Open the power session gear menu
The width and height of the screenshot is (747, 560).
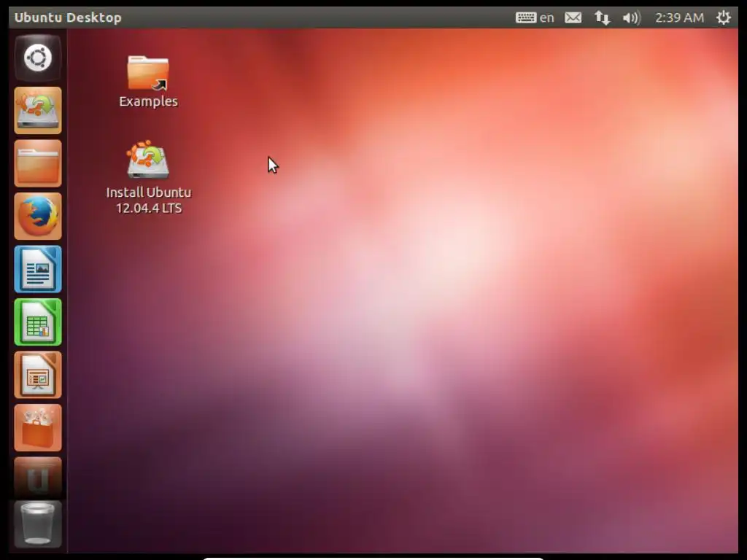click(x=723, y=17)
